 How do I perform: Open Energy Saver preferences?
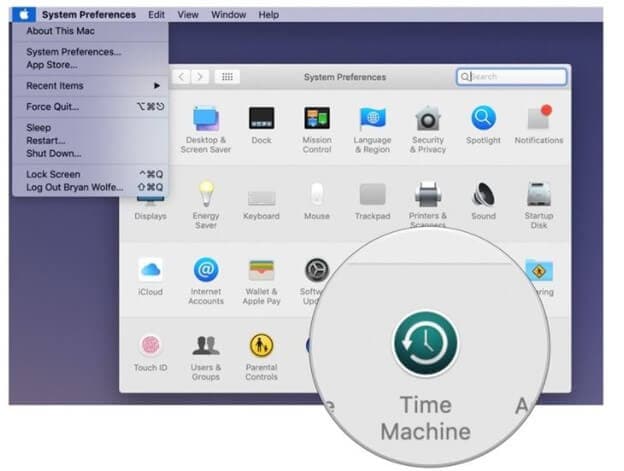pyautogui.click(x=206, y=204)
